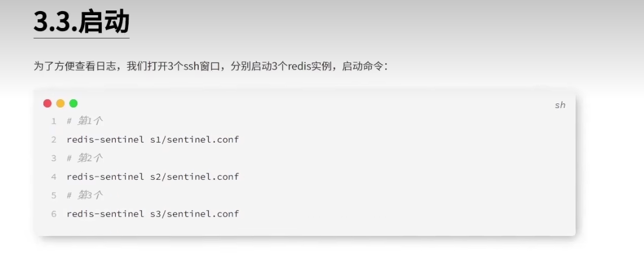This screenshot has width=644, height=271.
Task: Click line number 2 in code block
Action: 54,140
